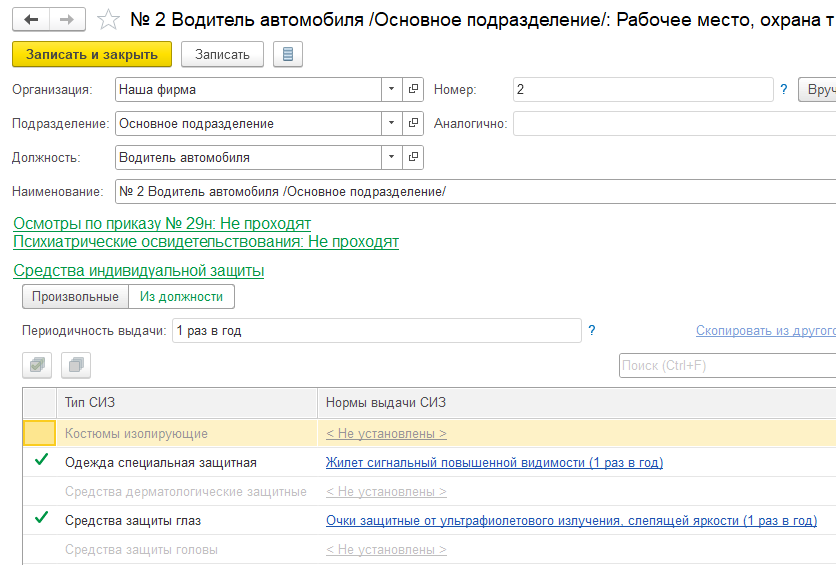Click the back navigation arrow

31,19
